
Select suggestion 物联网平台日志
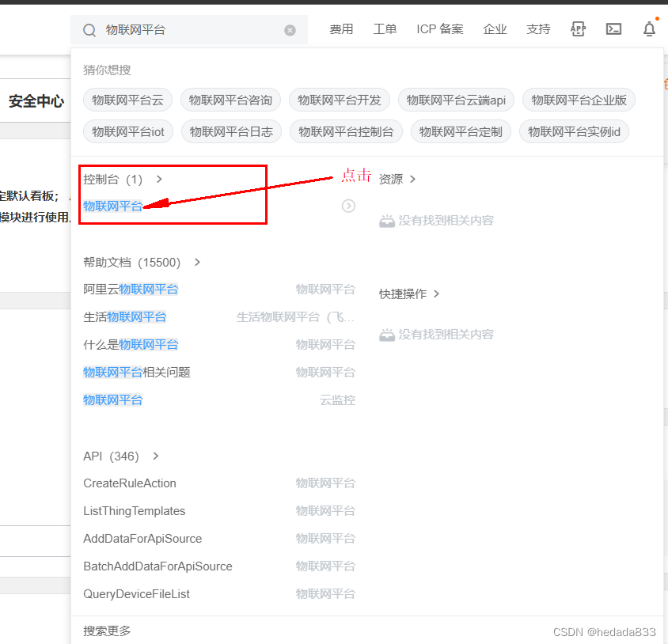(x=231, y=132)
